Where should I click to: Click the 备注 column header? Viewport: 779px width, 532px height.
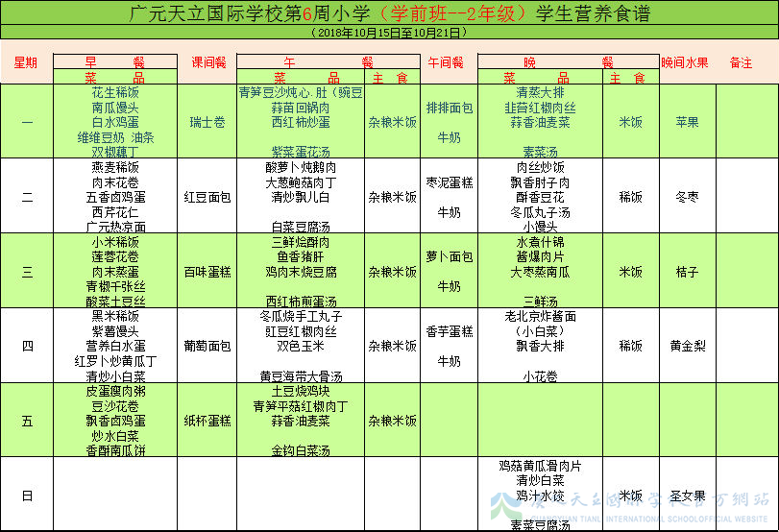point(741,62)
